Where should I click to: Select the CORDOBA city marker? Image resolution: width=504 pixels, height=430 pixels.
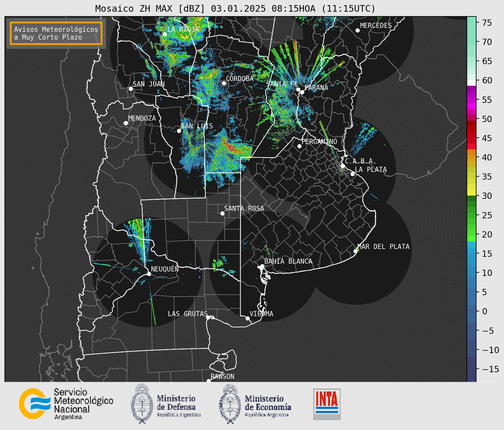click(224, 83)
